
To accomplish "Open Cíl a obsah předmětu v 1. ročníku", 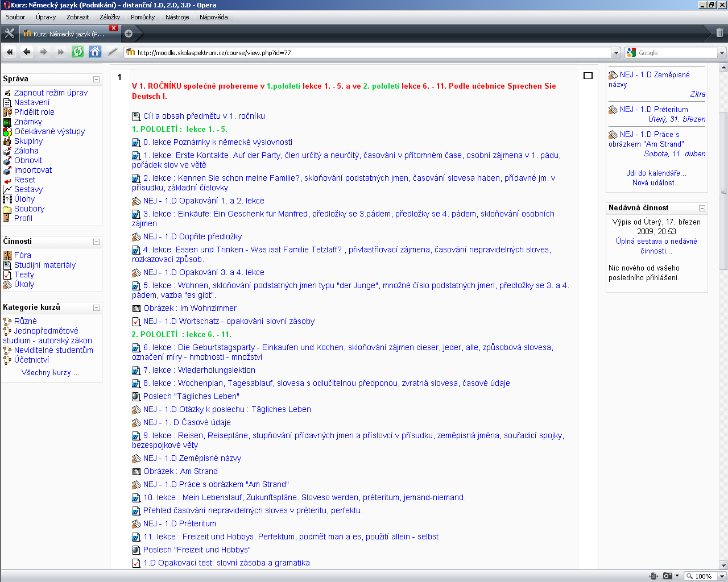I will point(204,116).
